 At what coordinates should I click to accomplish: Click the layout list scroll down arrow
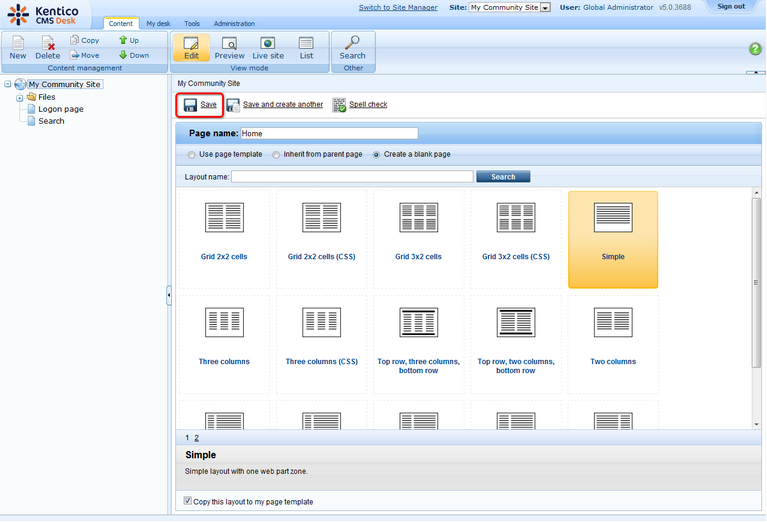pos(757,424)
